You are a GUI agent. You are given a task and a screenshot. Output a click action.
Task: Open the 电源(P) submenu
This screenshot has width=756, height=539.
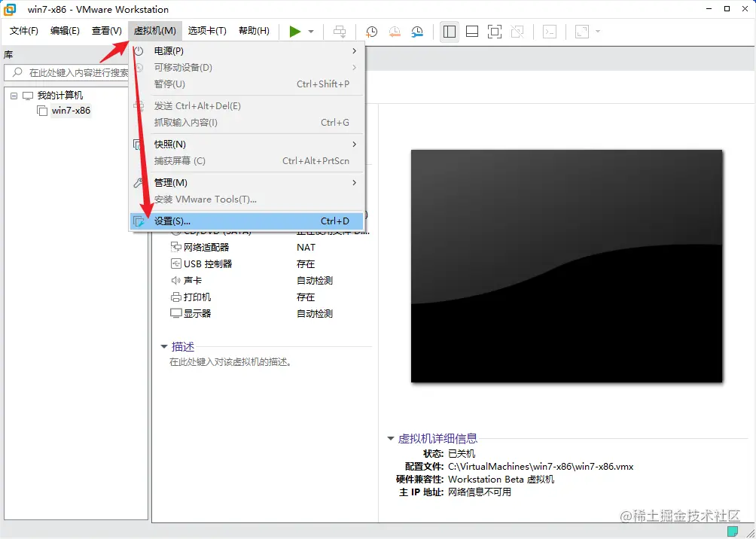tap(247, 51)
